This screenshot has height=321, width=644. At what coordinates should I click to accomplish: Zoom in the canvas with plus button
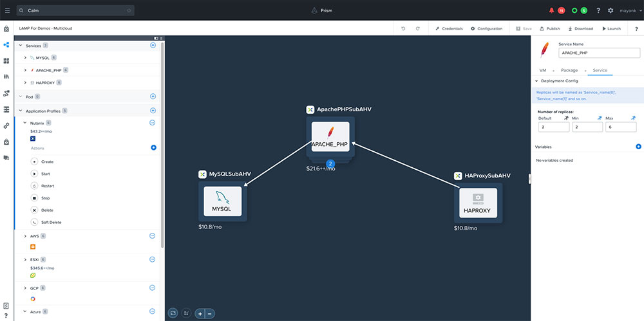[x=200, y=313]
